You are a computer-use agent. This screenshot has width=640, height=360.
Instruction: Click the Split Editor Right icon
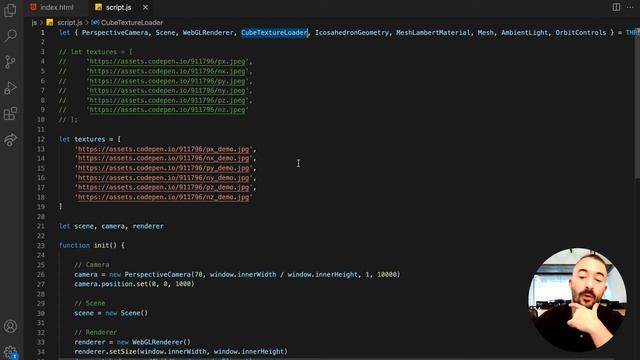(x=616, y=7)
